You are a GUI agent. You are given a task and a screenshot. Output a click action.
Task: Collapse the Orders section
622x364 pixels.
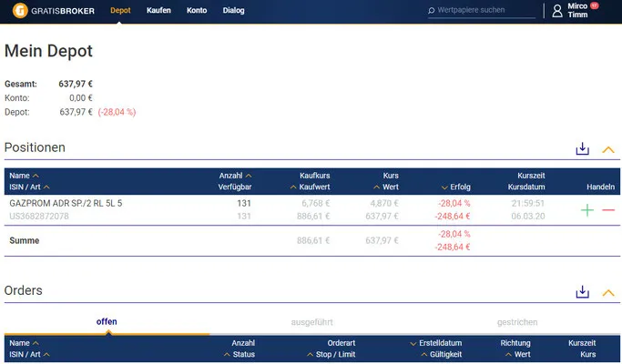click(x=607, y=293)
